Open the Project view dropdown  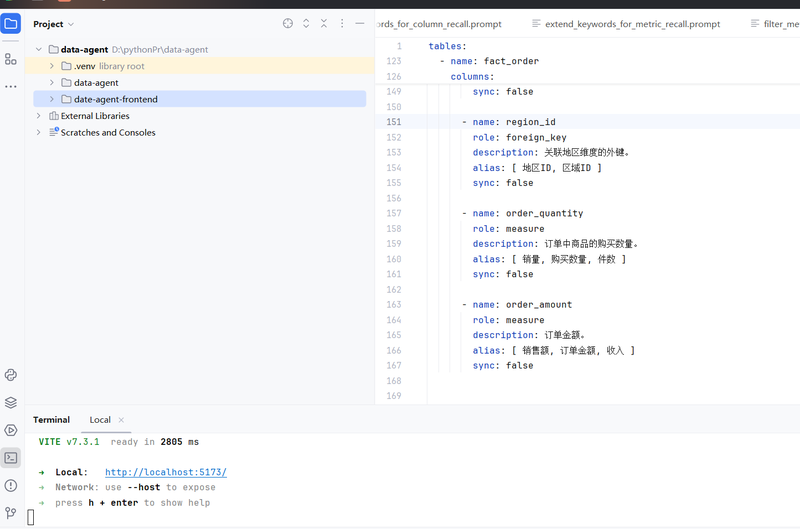click(x=54, y=24)
